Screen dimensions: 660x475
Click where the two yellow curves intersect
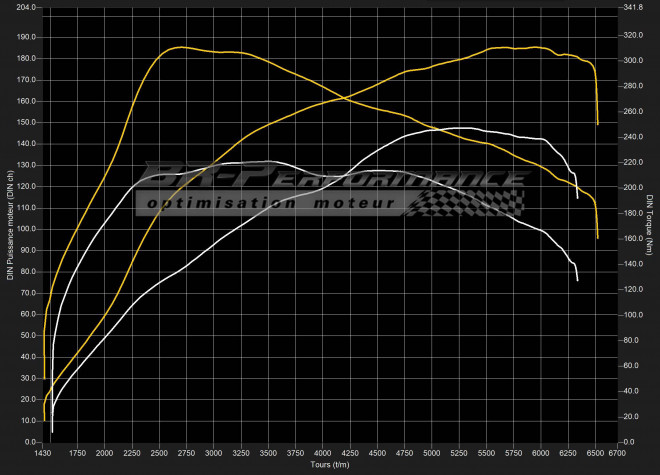[347, 98]
